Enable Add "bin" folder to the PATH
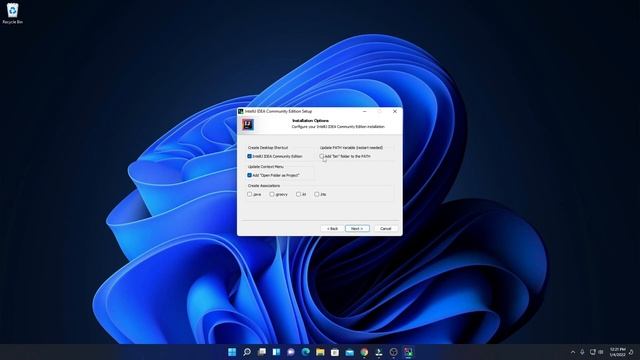The height and width of the screenshot is (360, 640). point(322,156)
